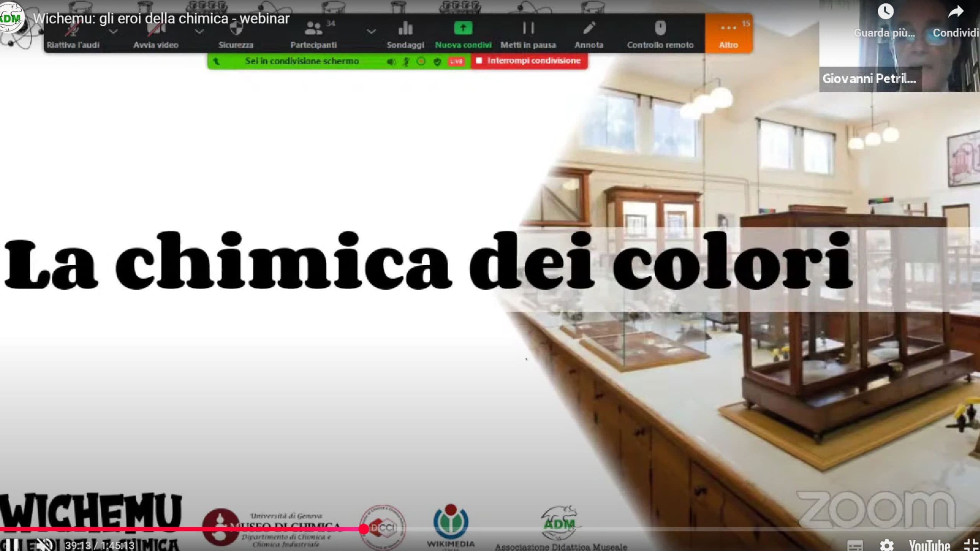Open the Sicurezza shield in Zoom toolbar
The image size is (980, 551).
pos(236,35)
